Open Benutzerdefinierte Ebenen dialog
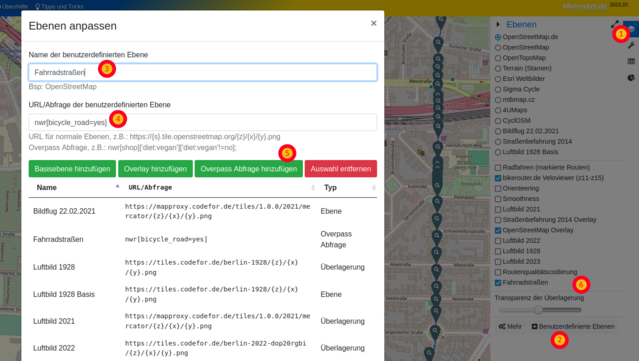639x361 pixels. pos(573,326)
